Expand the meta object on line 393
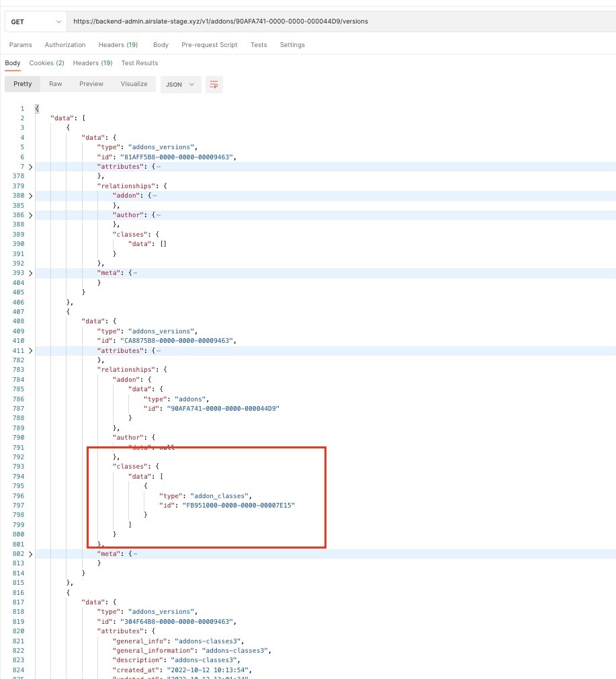Screen dimensions: 616x679 click(x=30, y=272)
